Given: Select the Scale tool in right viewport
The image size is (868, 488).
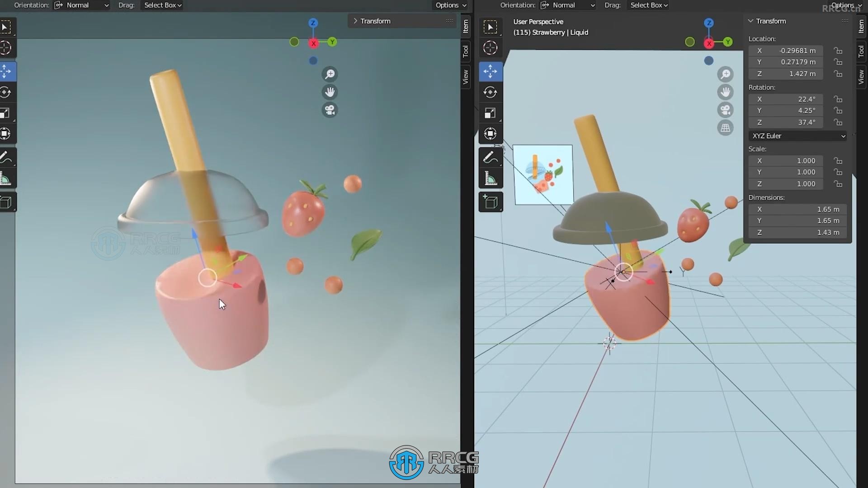Looking at the screenshot, I should (491, 113).
